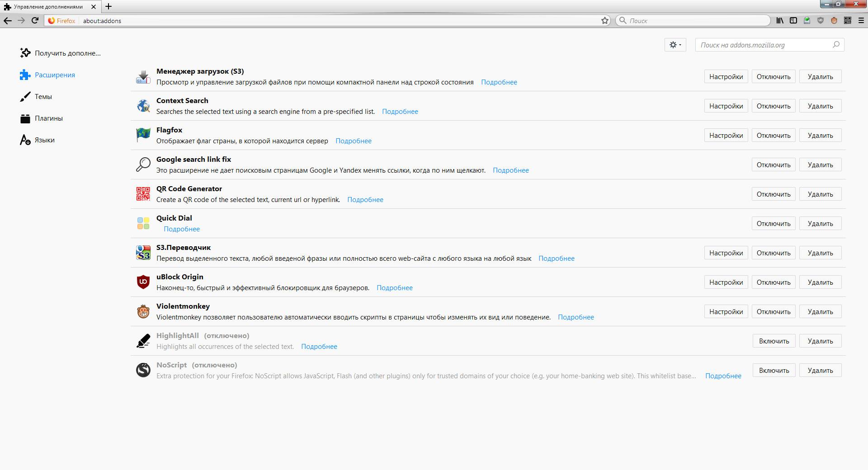Disable QR Code Generator extension
This screenshot has height=470, width=868.
774,194
